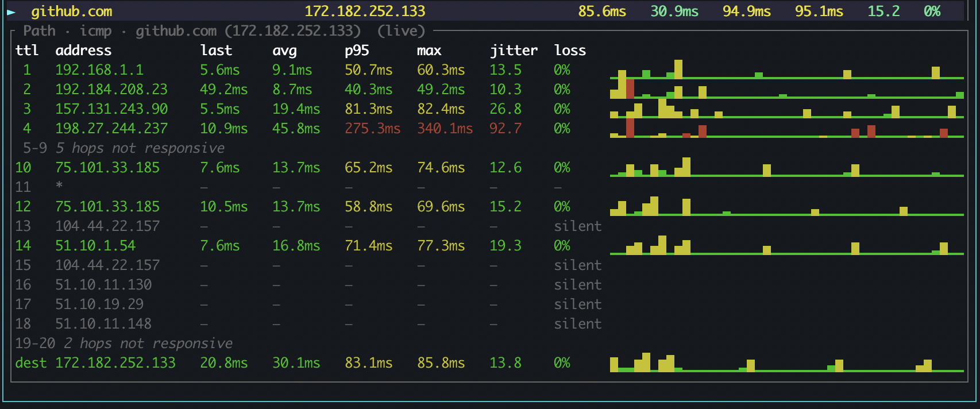Viewport: 980px width, 409px height.
Task: Click the p95 column header
Action: pyautogui.click(x=357, y=51)
